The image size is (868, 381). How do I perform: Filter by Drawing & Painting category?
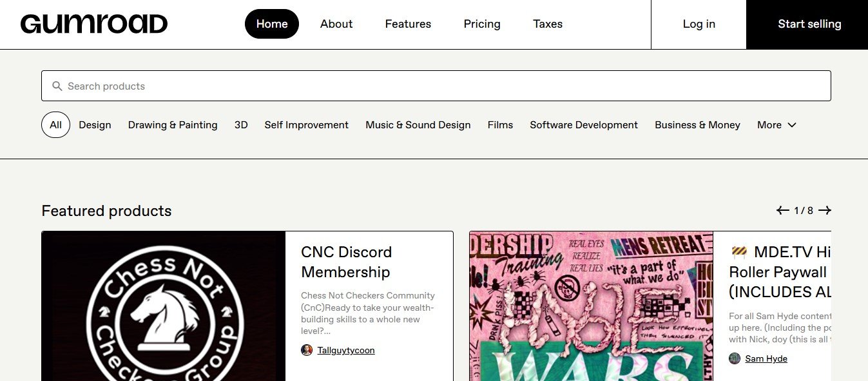pyautogui.click(x=173, y=125)
